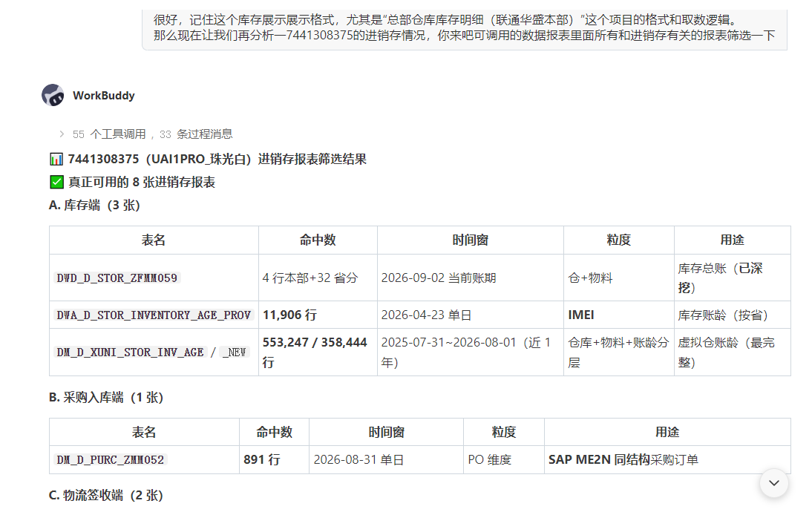Select the _NEW code tag
Image resolution: width=812 pixels, height=515 pixels.
click(x=235, y=352)
